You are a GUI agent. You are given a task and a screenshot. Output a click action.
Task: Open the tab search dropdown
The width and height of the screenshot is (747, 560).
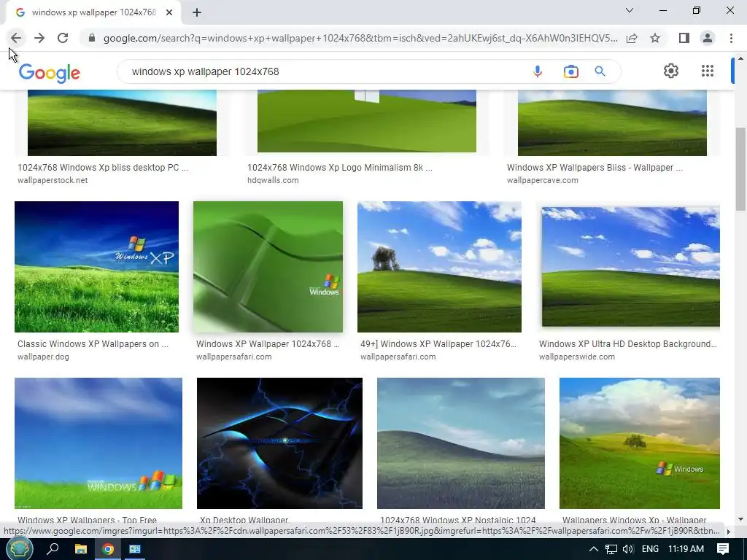(630, 10)
